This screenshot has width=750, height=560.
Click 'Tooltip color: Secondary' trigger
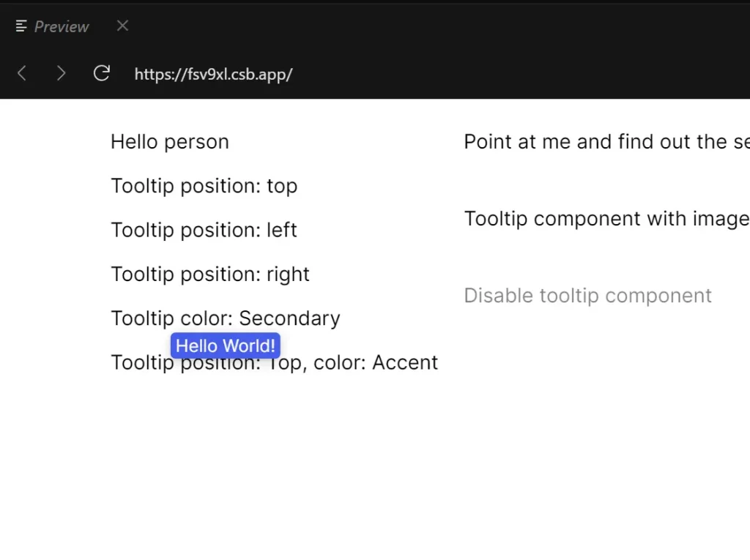[x=225, y=318]
